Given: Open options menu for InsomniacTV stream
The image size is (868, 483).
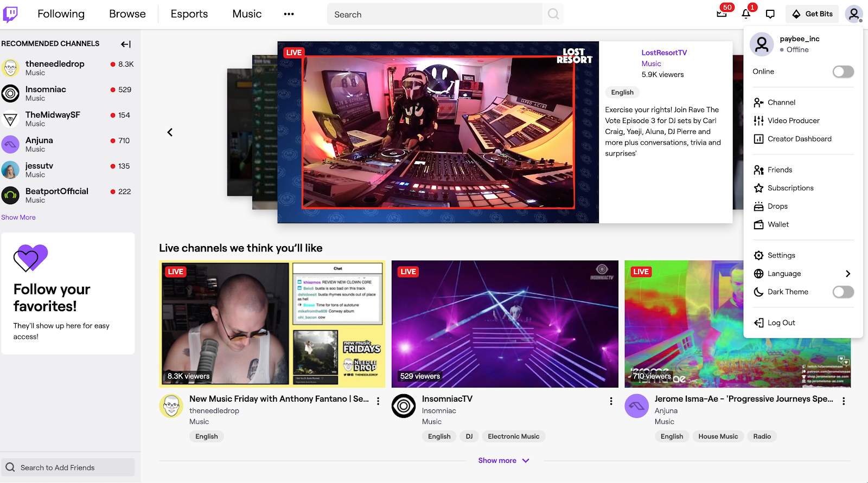Looking at the screenshot, I should (x=611, y=401).
